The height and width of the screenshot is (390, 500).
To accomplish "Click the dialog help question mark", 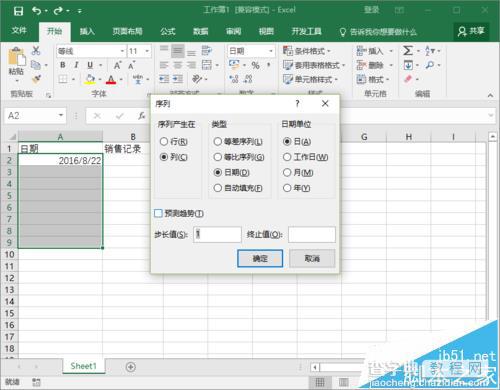I will [297, 104].
